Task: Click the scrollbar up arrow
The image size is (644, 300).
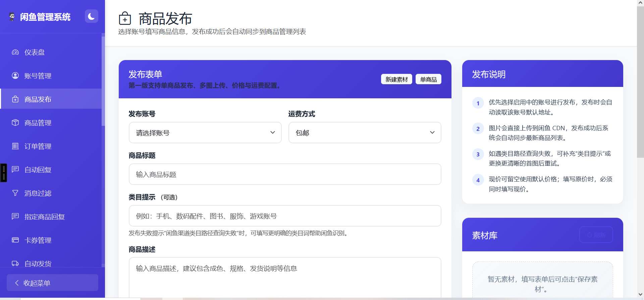Action: point(640,3)
